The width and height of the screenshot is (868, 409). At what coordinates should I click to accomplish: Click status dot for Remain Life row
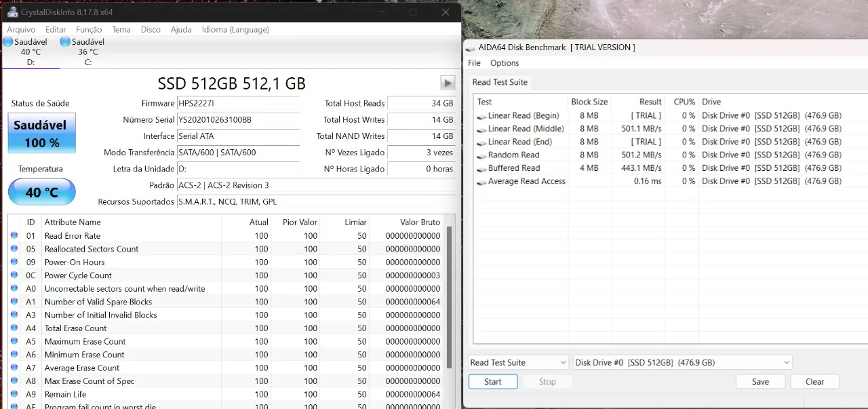pos(14,394)
